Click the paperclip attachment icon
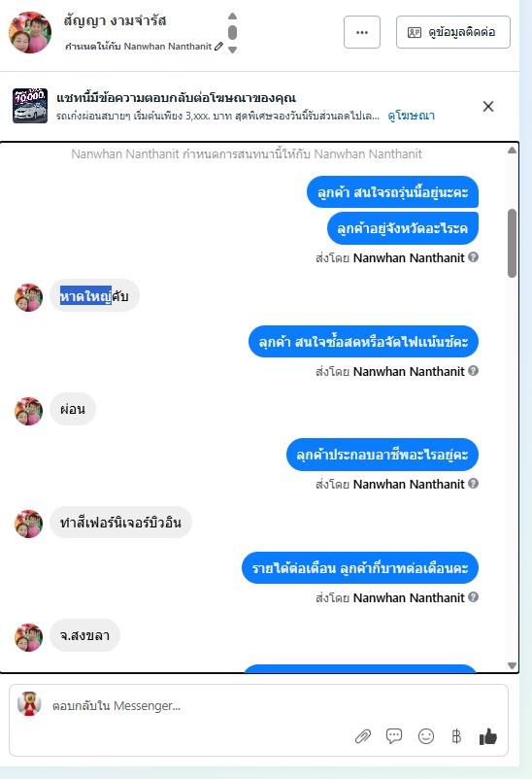This screenshot has height=779, width=532. tap(363, 736)
